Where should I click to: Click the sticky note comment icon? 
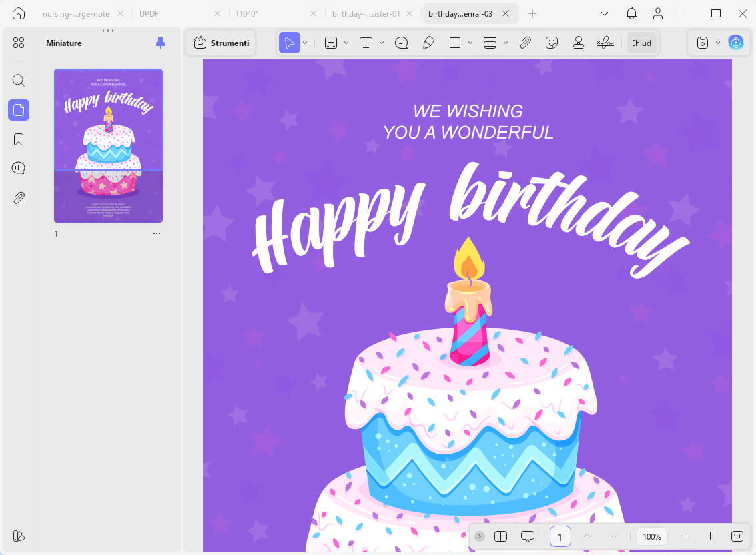pos(401,43)
